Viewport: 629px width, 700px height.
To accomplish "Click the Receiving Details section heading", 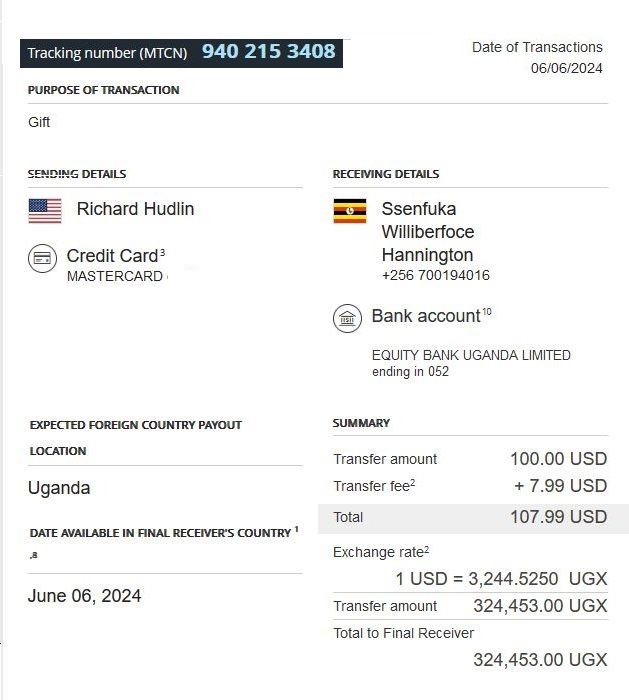I will [386, 174].
